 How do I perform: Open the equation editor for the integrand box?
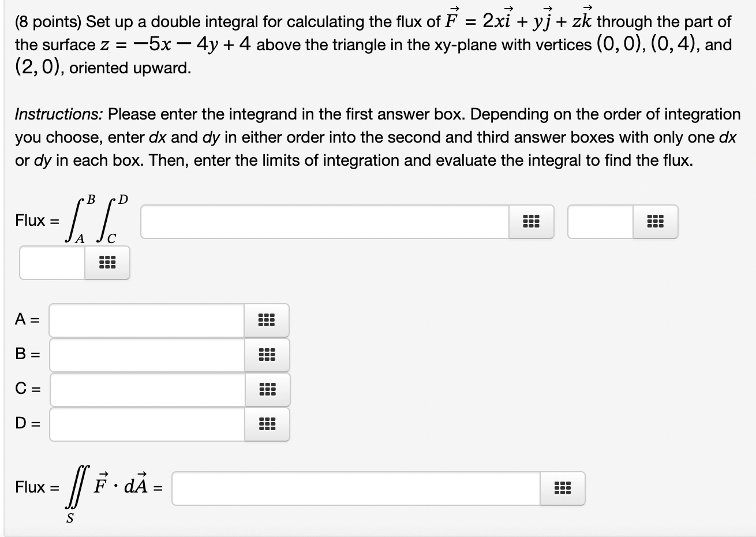pyautogui.click(x=530, y=221)
